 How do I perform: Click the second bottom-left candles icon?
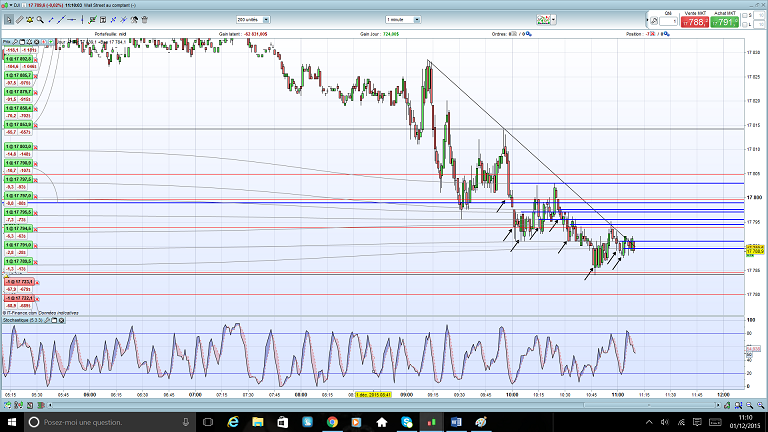[19, 406]
